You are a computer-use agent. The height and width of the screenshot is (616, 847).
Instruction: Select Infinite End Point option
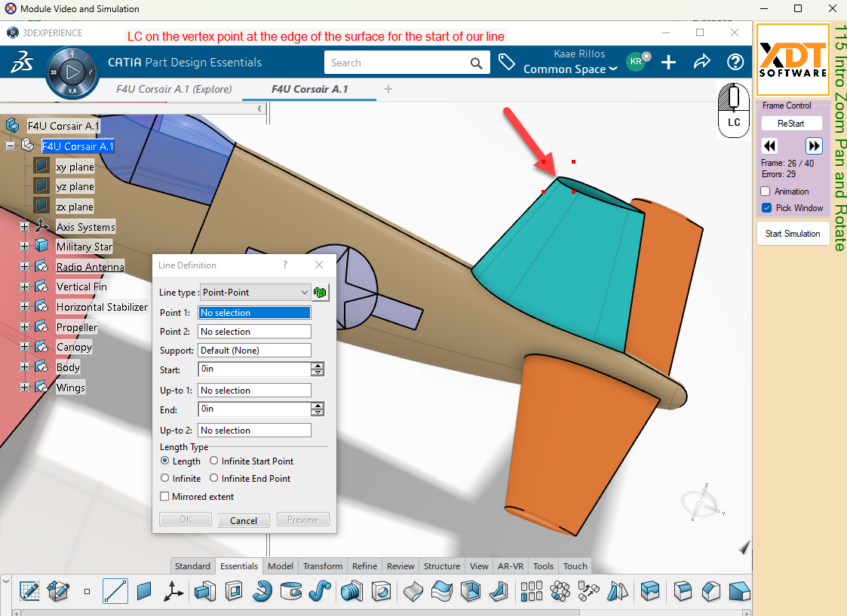click(x=214, y=478)
